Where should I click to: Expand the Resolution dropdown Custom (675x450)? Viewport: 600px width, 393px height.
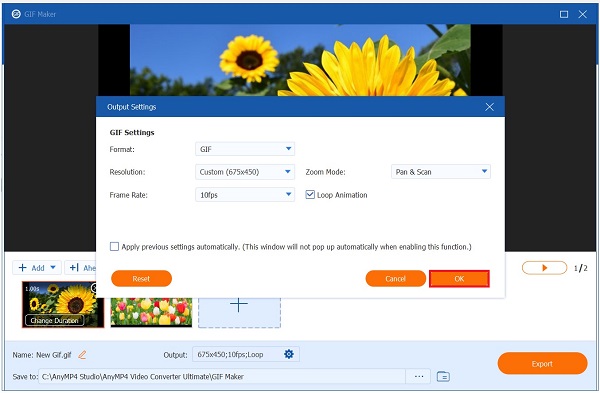coord(245,172)
